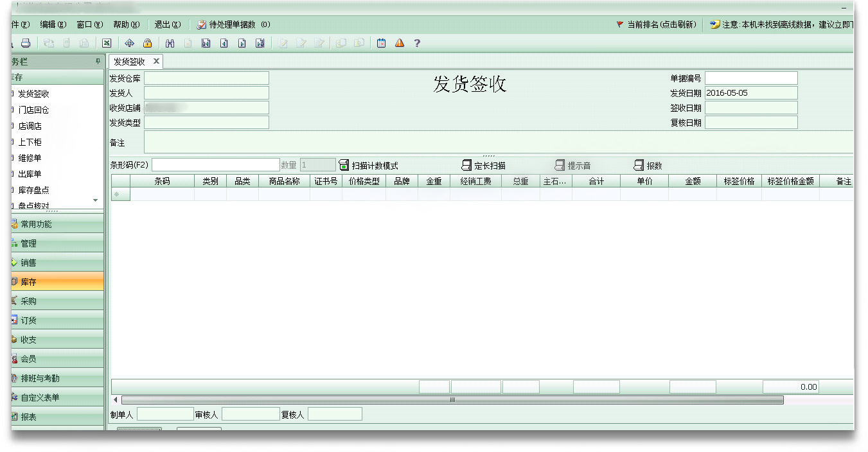Click the 单据编号 input field
This screenshot has width=868, height=452.
pyautogui.click(x=751, y=78)
